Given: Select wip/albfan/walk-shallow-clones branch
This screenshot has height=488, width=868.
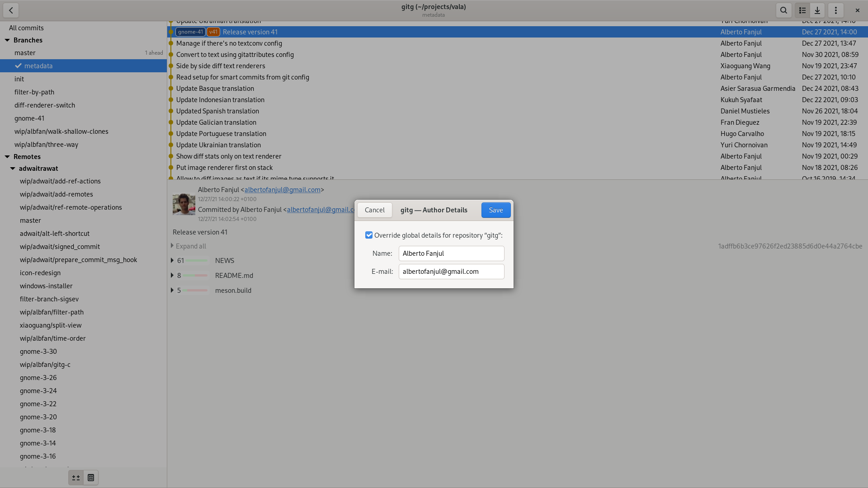Looking at the screenshot, I should 84,131.
